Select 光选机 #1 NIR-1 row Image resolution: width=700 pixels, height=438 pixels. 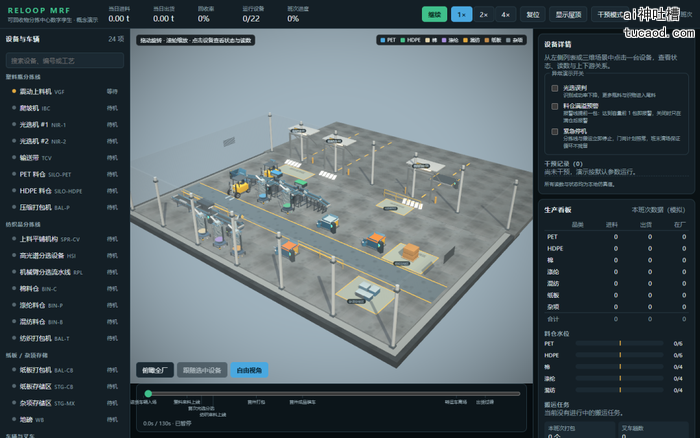pyautogui.click(x=64, y=125)
